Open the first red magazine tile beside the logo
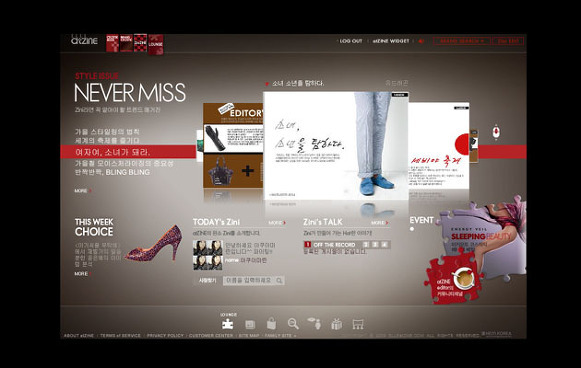This screenshot has height=368, width=581. (x=112, y=43)
